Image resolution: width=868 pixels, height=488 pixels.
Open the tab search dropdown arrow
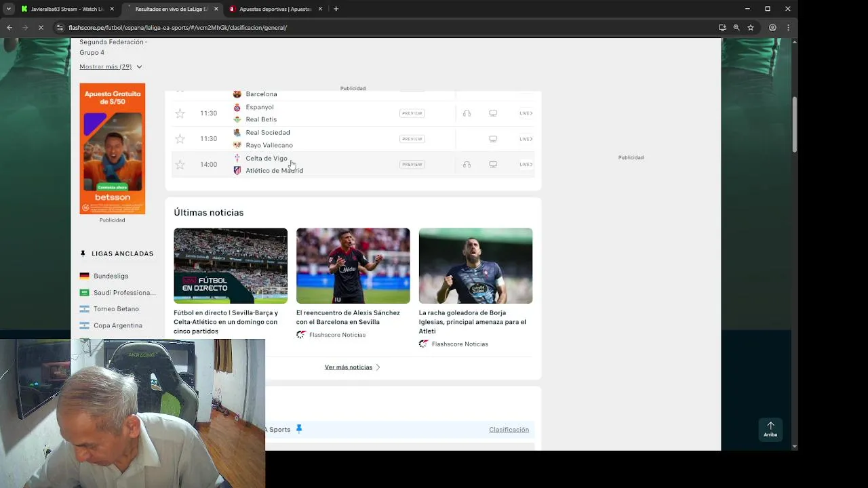[x=8, y=9]
